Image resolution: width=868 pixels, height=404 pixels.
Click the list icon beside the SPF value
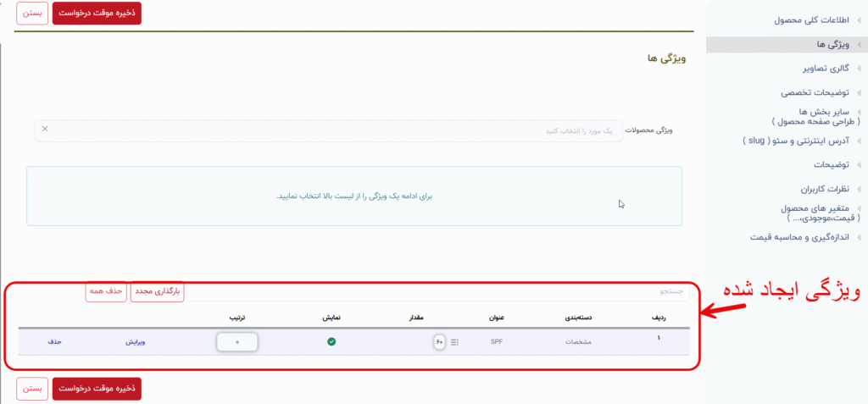(454, 342)
